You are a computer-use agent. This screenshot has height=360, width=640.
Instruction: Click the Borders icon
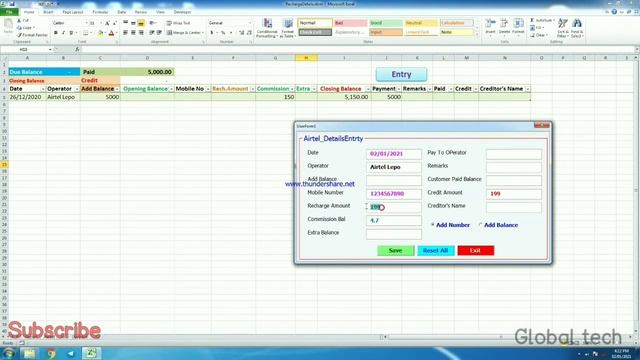86,33
